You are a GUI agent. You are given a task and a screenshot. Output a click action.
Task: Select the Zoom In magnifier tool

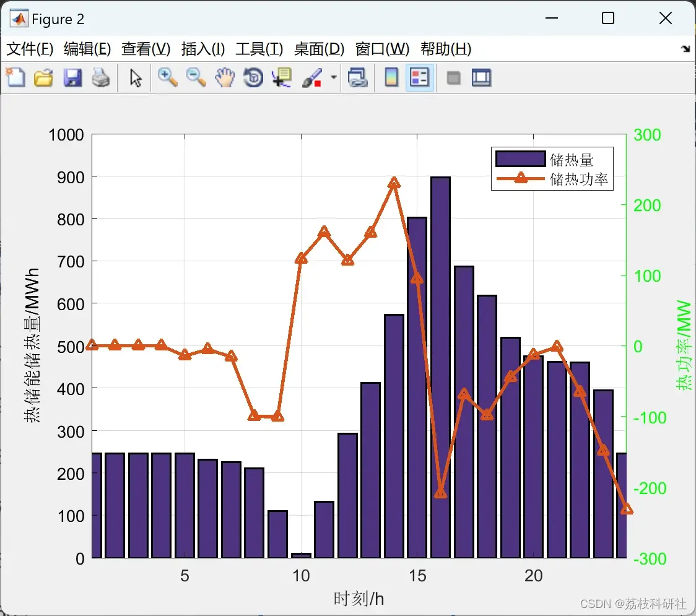click(x=167, y=77)
